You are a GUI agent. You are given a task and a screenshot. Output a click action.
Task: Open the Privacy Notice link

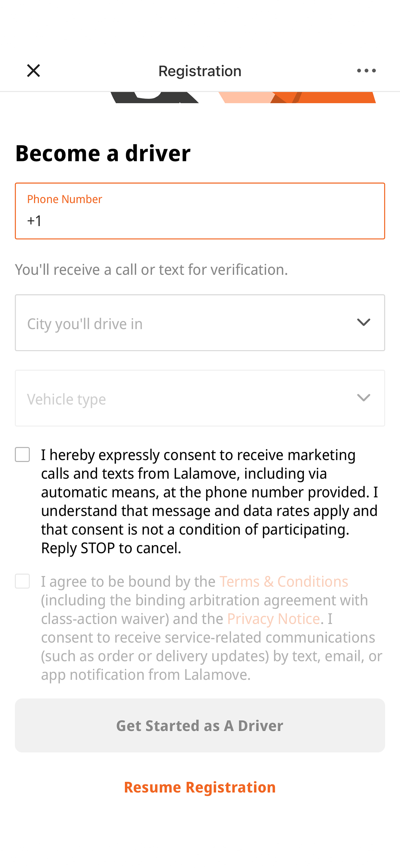[273, 619]
